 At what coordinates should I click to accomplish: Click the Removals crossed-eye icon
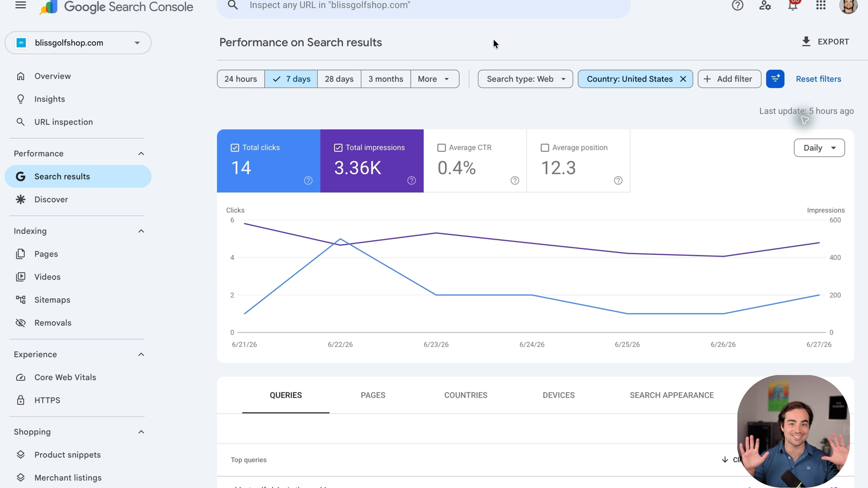pyautogui.click(x=21, y=323)
